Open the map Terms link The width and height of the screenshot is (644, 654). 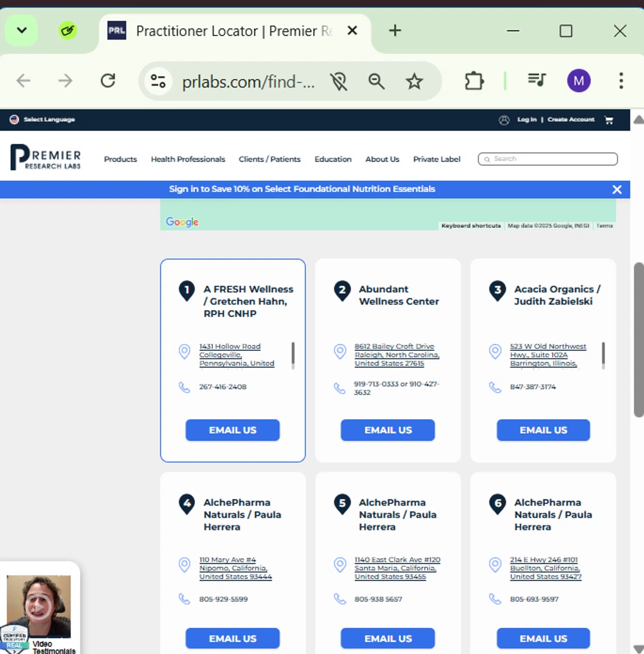(x=604, y=225)
